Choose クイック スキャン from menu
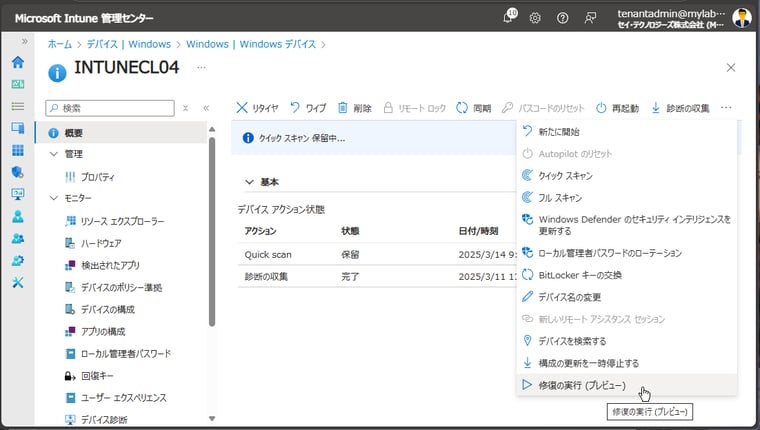760x430 pixels. pyautogui.click(x=627, y=175)
